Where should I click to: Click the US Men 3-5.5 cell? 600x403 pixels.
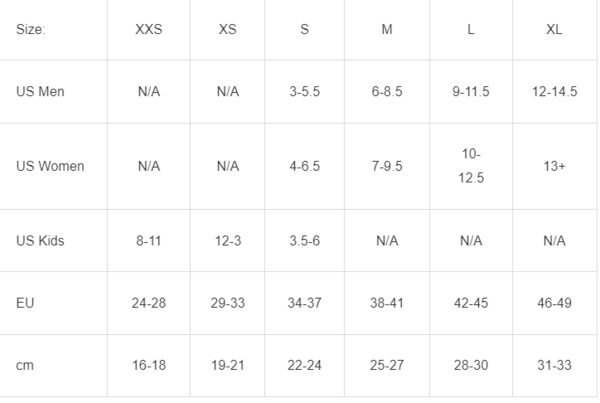pos(304,91)
